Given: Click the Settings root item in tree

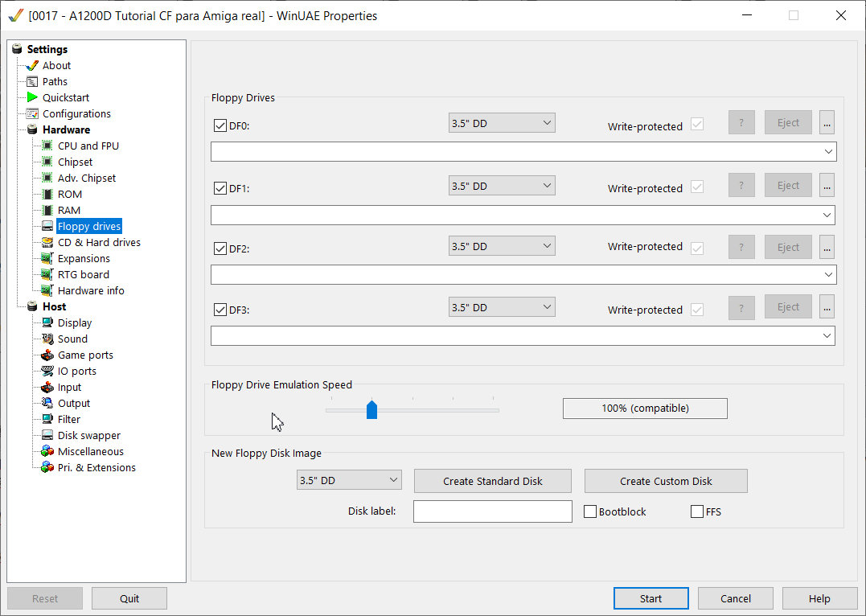Looking at the screenshot, I should pyautogui.click(x=47, y=49).
